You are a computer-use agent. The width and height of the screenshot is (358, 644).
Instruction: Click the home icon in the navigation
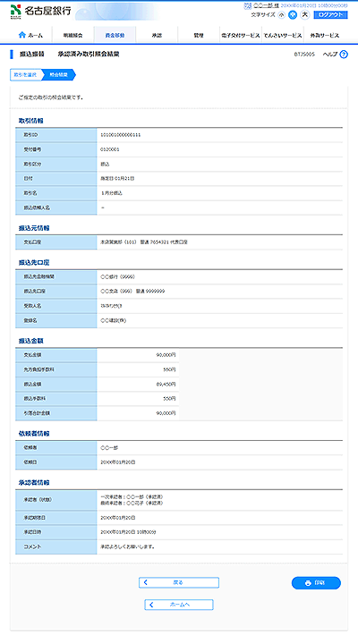[22, 35]
